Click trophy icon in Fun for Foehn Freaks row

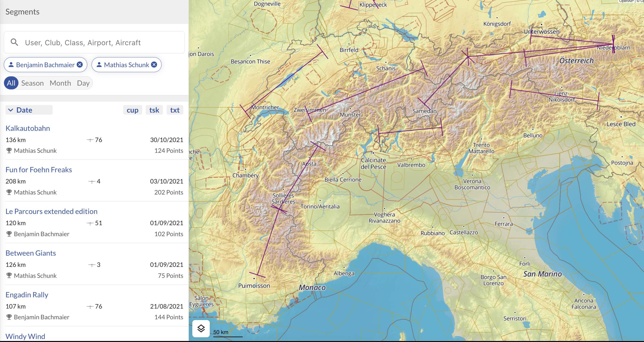(9, 192)
